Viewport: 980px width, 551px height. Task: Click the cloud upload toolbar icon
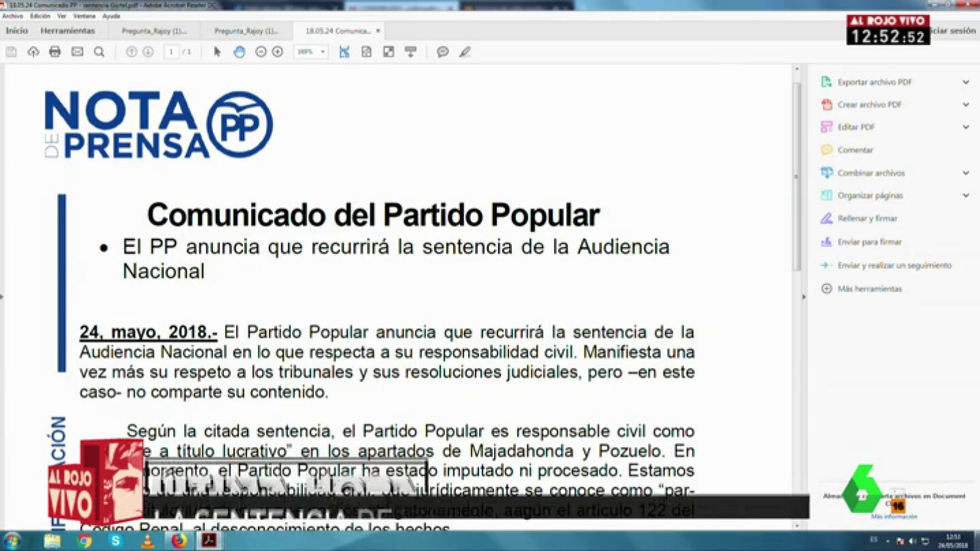coord(33,52)
